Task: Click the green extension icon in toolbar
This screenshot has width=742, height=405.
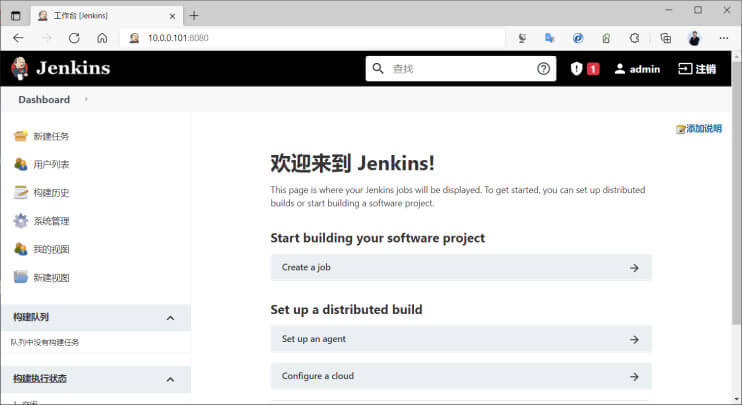Action: click(x=606, y=38)
